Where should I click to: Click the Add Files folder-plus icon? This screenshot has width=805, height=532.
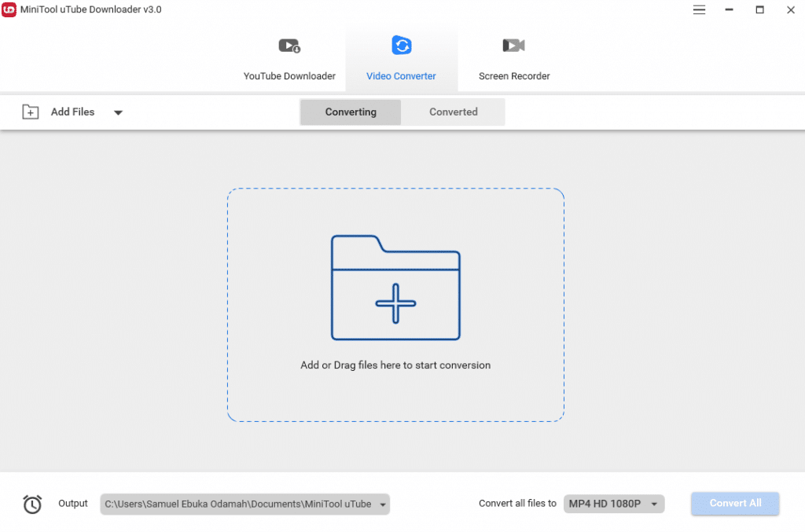31,112
